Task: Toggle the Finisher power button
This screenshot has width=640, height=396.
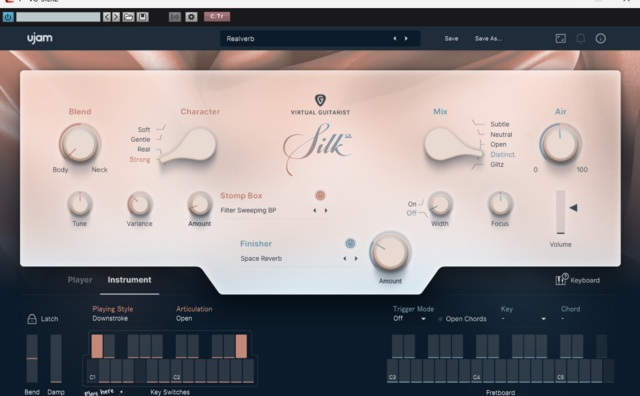Action: [350, 243]
